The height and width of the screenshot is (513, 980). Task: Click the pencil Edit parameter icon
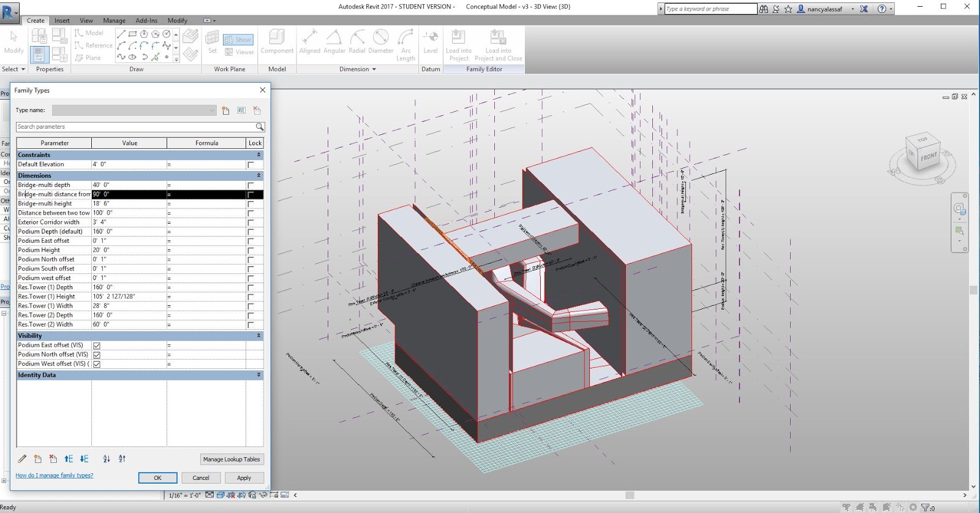click(x=22, y=459)
